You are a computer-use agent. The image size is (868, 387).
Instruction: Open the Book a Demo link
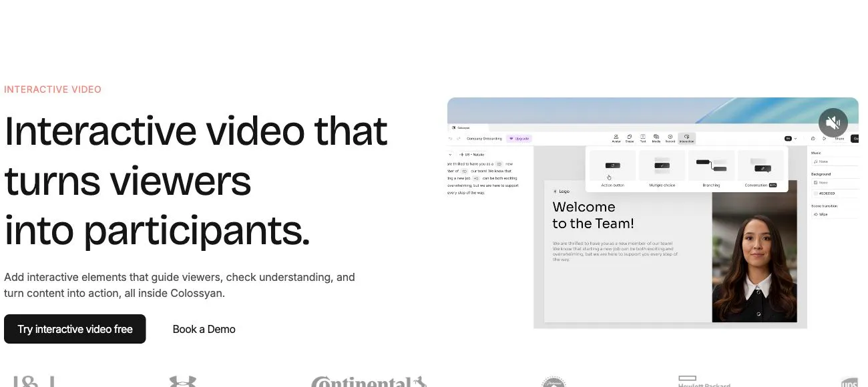click(x=204, y=329)
